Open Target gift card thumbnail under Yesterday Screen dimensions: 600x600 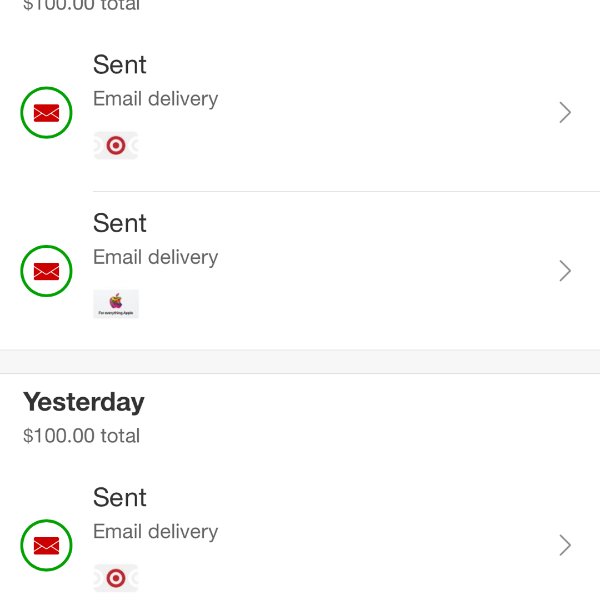click(116, 578)
